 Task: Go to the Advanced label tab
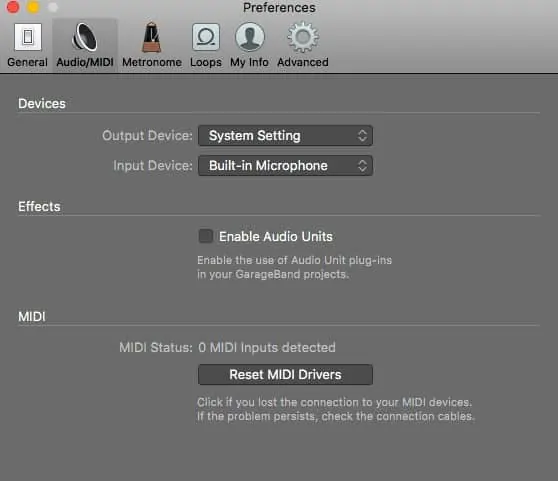[303, 62]
